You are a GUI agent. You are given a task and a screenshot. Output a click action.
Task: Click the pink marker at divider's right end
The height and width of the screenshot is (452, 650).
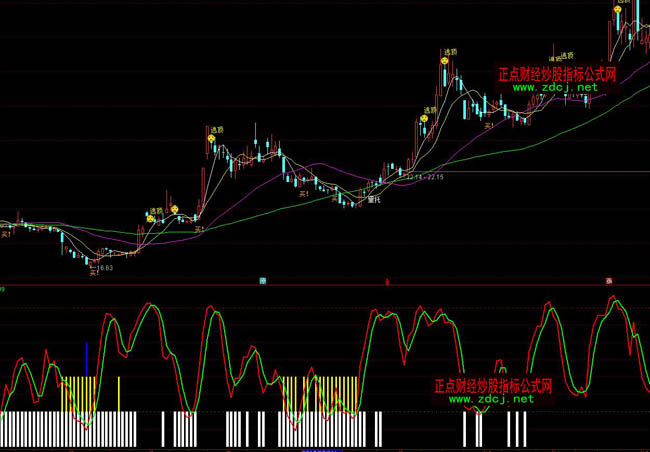[608, 281]
